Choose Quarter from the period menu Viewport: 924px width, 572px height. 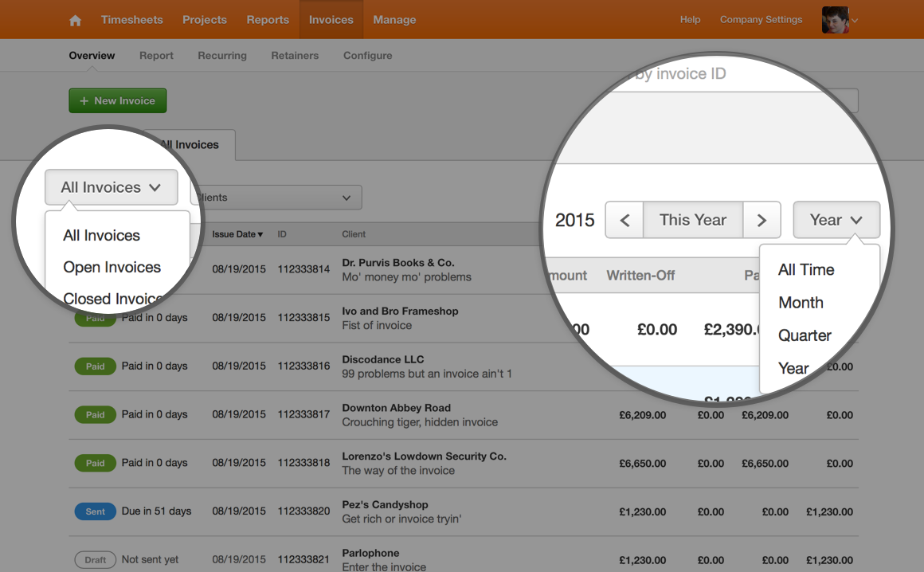[805, 335]
